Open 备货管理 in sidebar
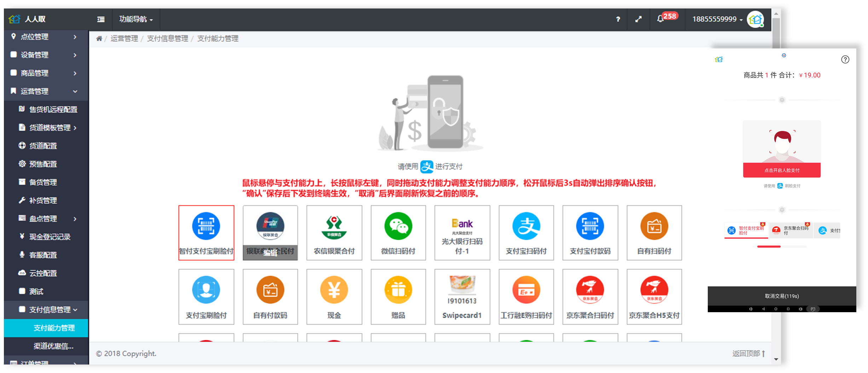Viewport: 868px width, 373px height. pos(46,182)
